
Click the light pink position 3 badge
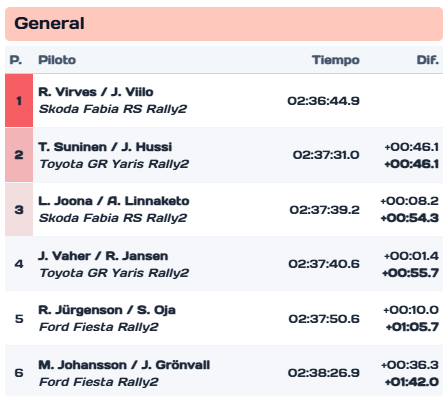19,209
